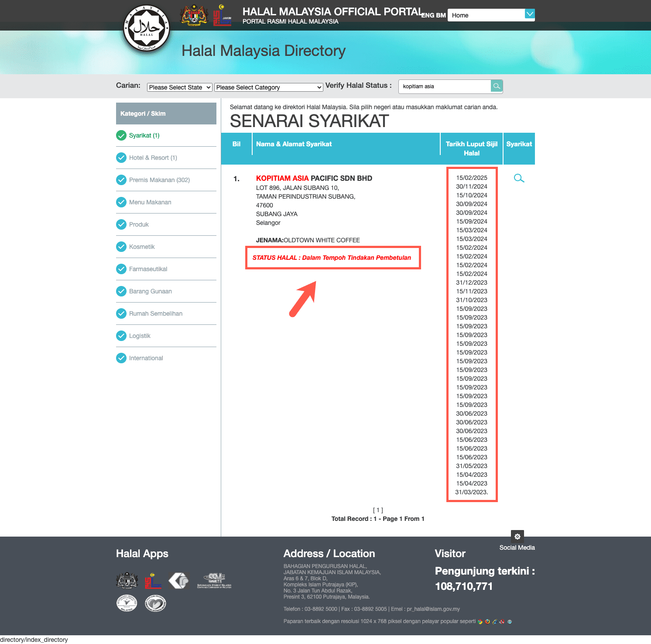
Task: Click the Halal Malaysia Directory heading
Action: (x=264, y=51)
